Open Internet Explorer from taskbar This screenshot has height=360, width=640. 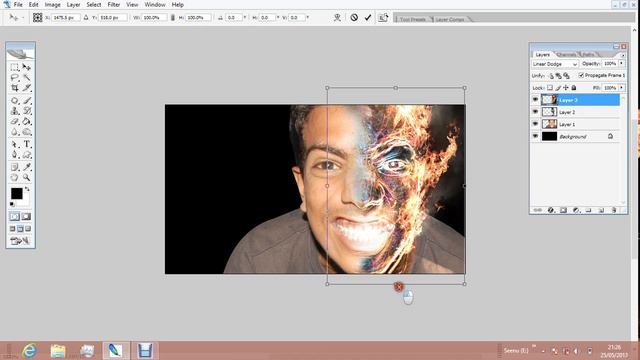(x=29, y=351)
